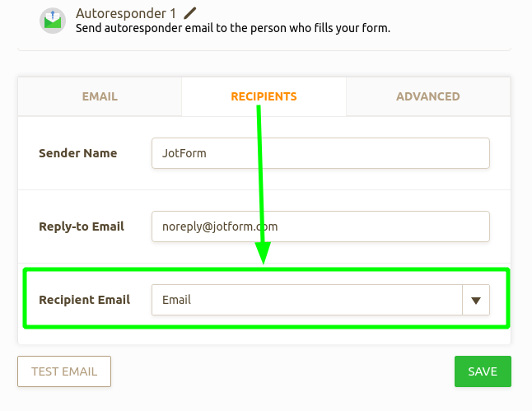This screenshot has height=411, width=532.
Task: Click the pencil icon to rename Autoresponder 1
Action: [190, 13]
